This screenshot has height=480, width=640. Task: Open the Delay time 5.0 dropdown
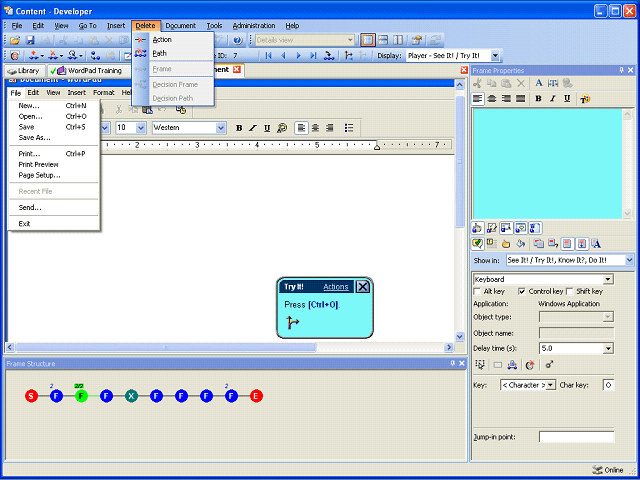(x=608, y=349)
